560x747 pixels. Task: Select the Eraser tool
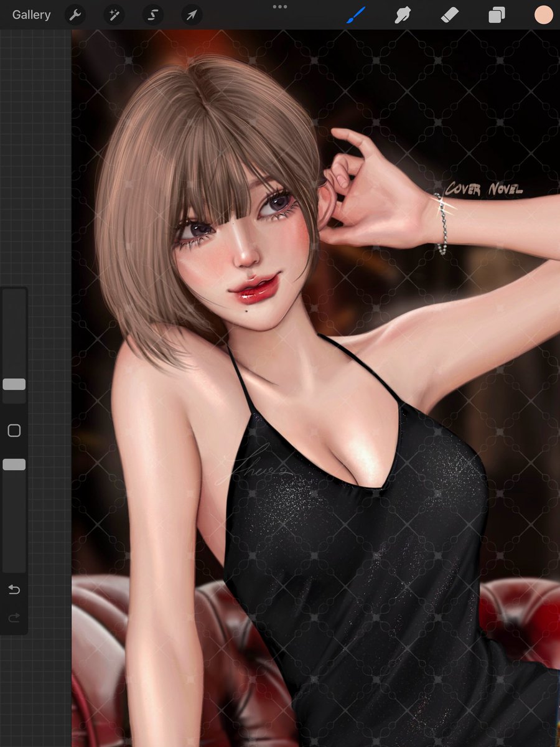click(449, 15)
